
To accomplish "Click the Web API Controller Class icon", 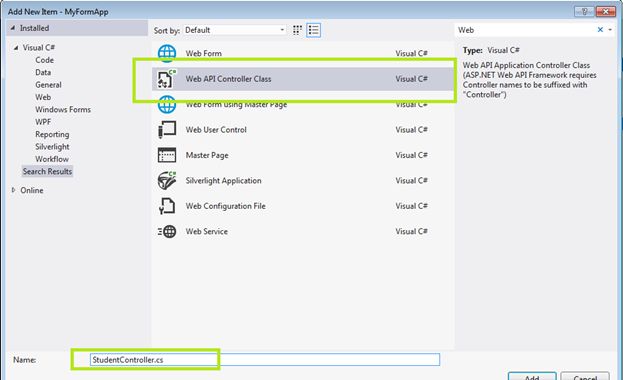I will [167, 79].
